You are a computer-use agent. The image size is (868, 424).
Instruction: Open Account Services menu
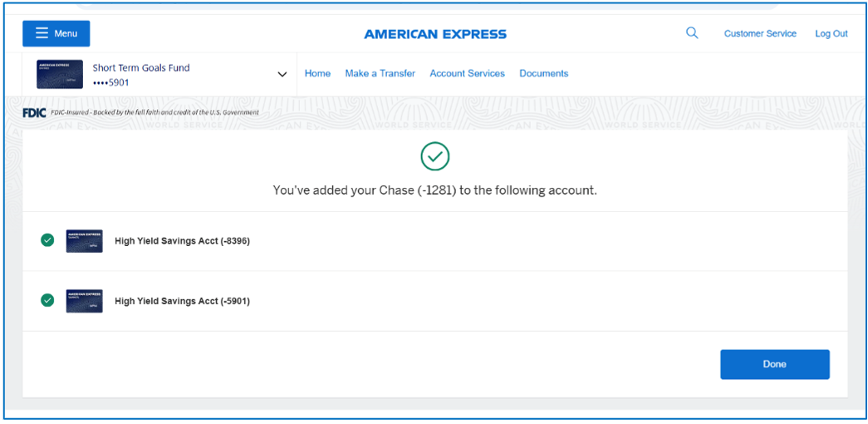467,73
